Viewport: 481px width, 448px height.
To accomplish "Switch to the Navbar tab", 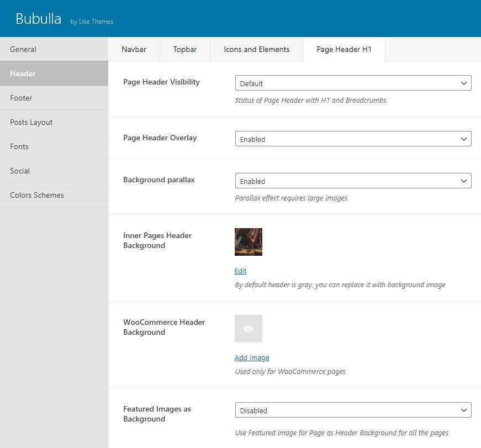I will coord(134,49).
